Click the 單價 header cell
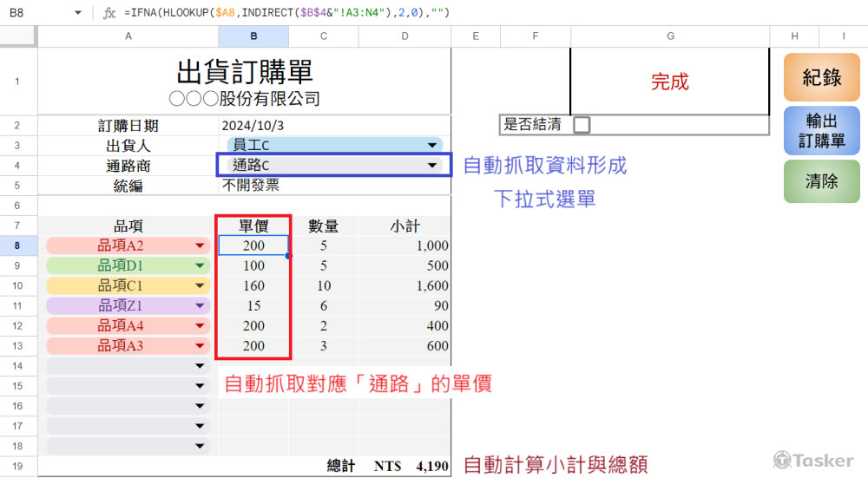868x478 pixels. coord(253,226)
